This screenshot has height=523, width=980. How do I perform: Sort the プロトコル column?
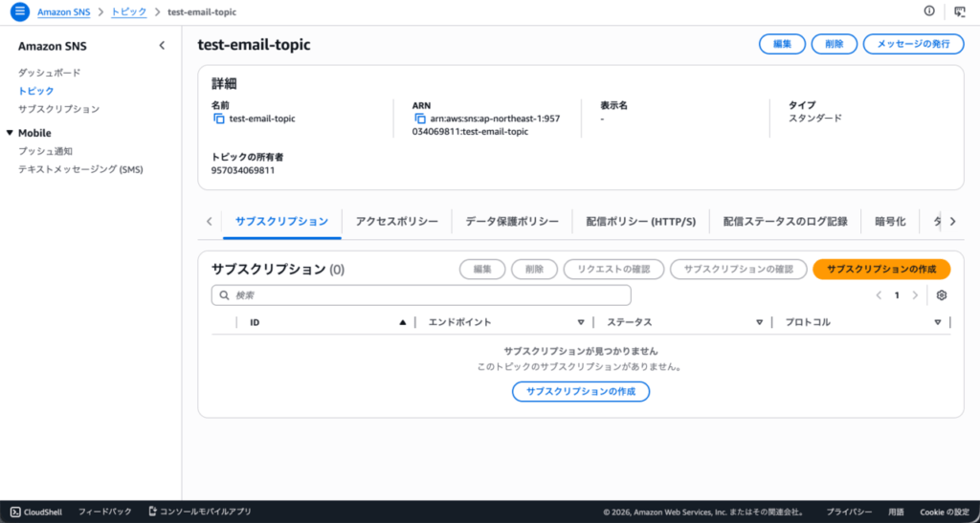pos(938,322)
